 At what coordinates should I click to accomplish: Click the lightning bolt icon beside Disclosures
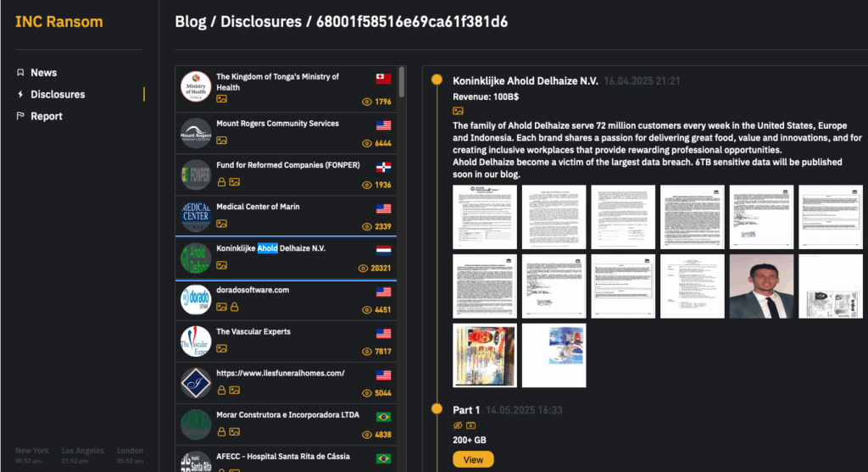20,95
